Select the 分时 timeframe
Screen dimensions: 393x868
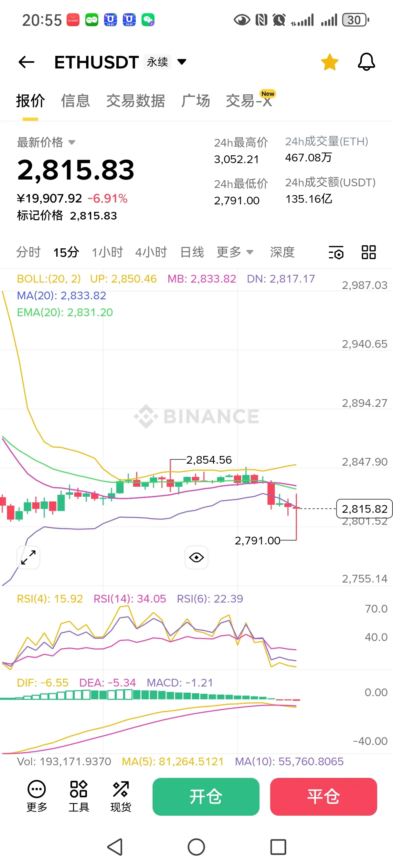[28, 252]
